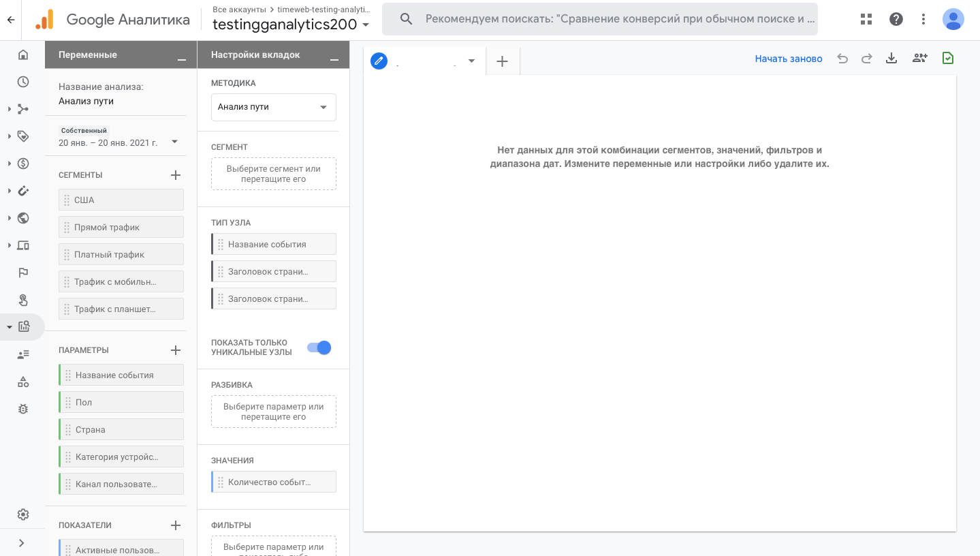Click the green export file icon
980x556 pixels.
tap(947, 59)
